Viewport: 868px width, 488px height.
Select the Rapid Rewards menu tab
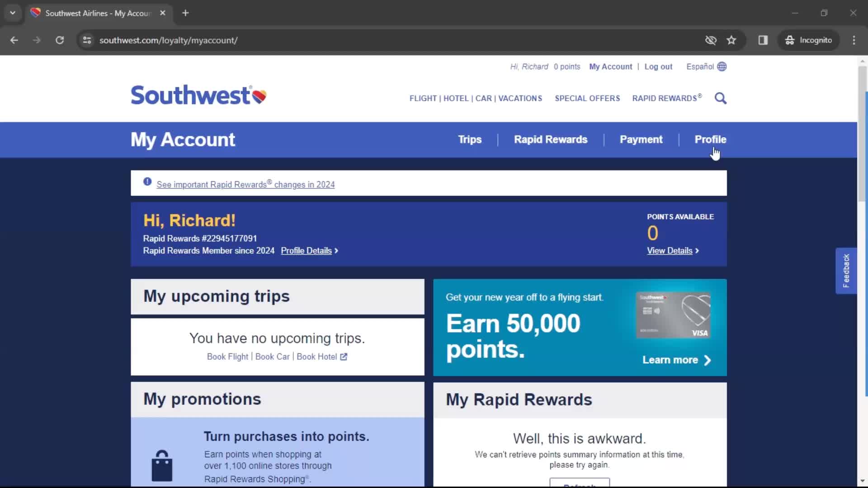(550, 139)
